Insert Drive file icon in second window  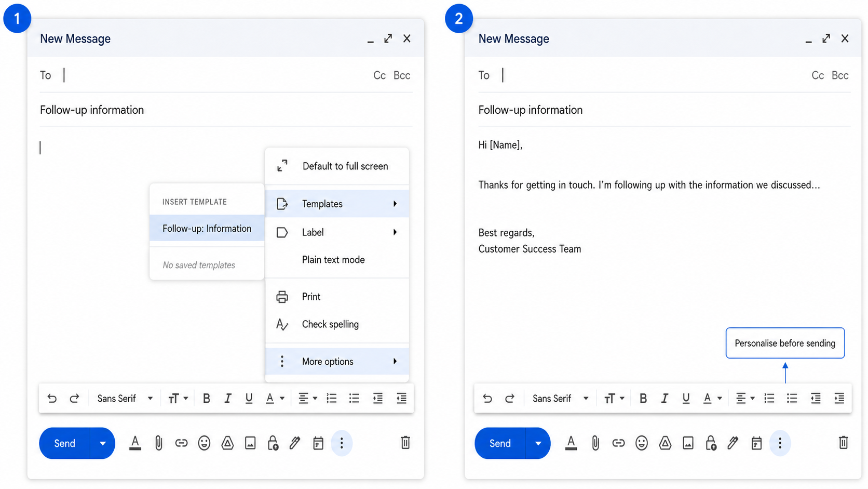[x=665, y=443]
